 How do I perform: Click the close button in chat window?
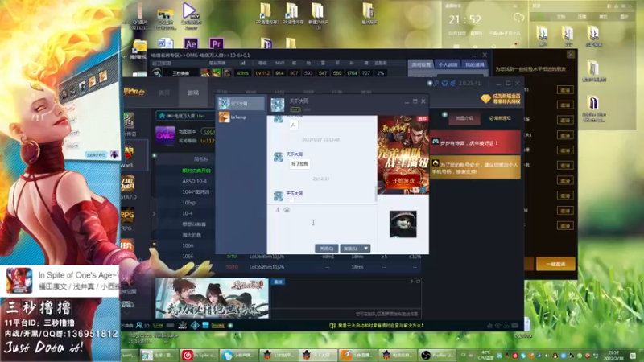point(326,249)
